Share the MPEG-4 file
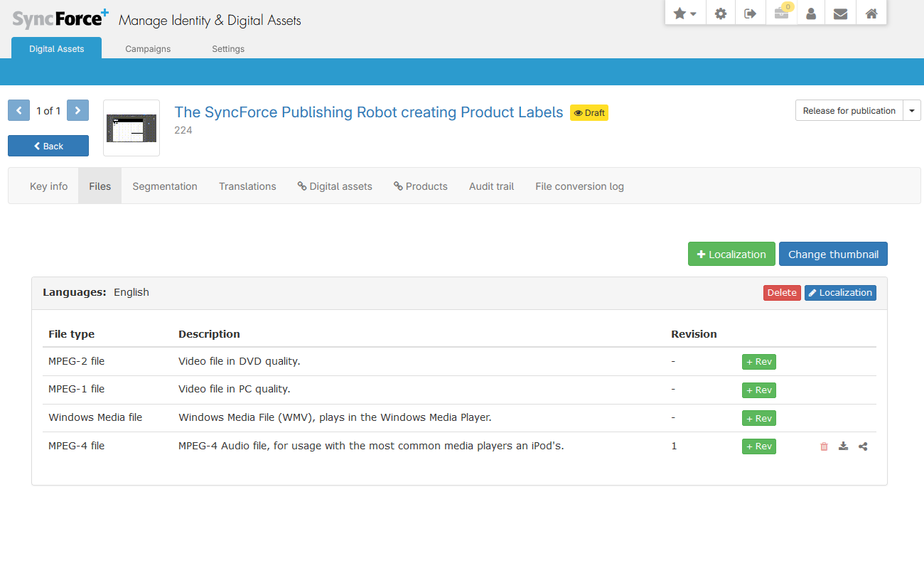The image size is (924, 578). (x=863, y=446)
